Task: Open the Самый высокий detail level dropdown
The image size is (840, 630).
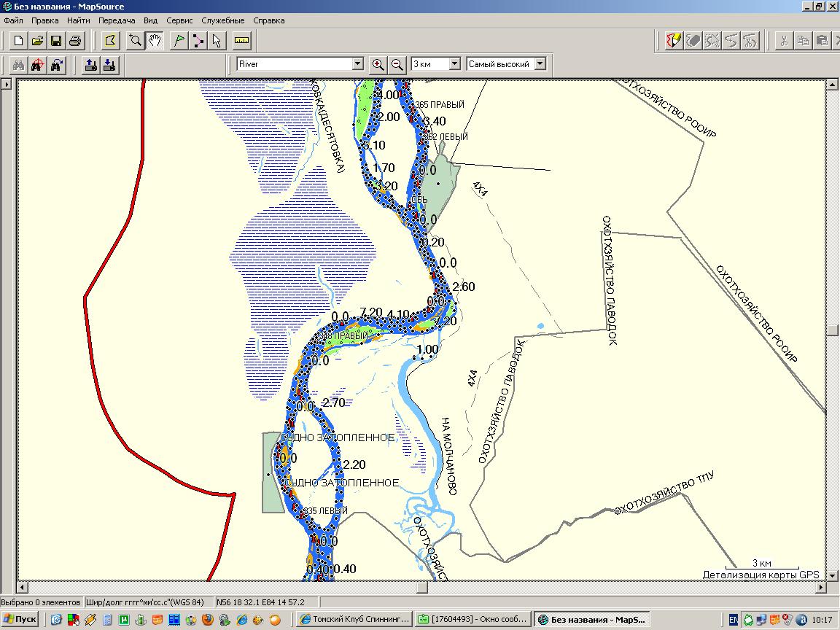Action: tap(540, 64)
